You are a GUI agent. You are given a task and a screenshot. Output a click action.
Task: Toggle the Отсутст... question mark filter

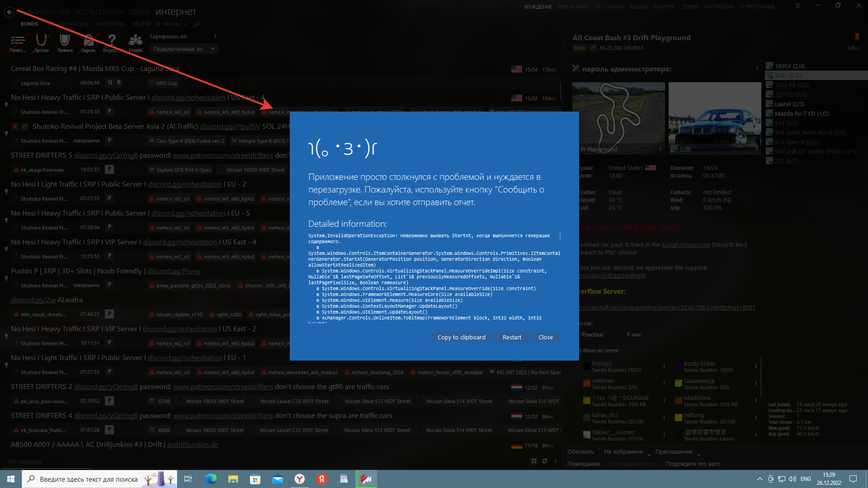pos(112,43)
